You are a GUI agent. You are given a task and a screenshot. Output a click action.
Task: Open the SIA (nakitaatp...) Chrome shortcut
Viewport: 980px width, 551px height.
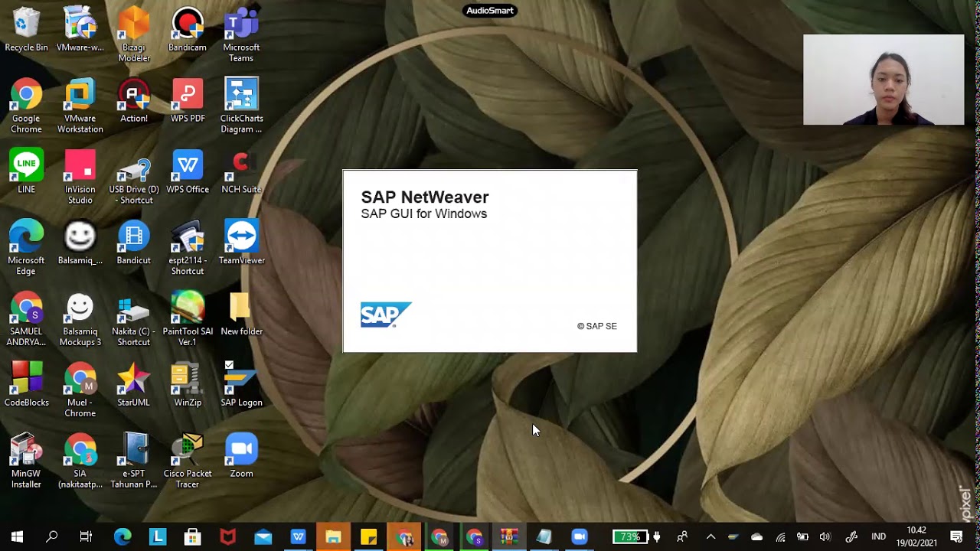coord(80,461)
